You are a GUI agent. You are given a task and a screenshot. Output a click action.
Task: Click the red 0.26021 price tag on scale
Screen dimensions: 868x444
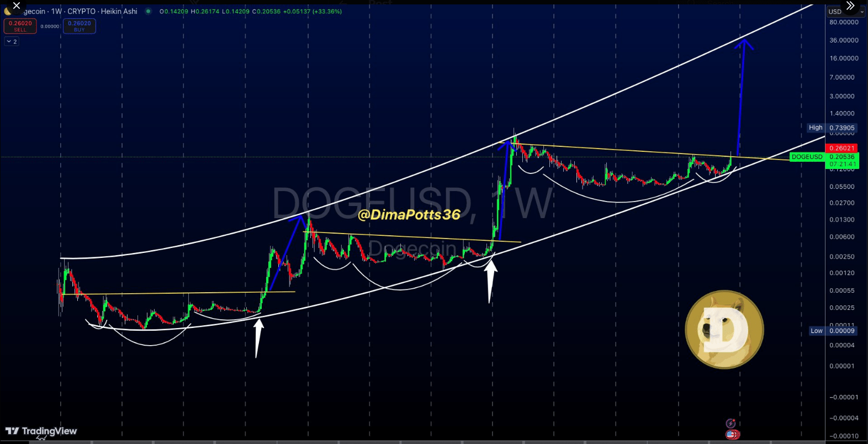[842, 148]
